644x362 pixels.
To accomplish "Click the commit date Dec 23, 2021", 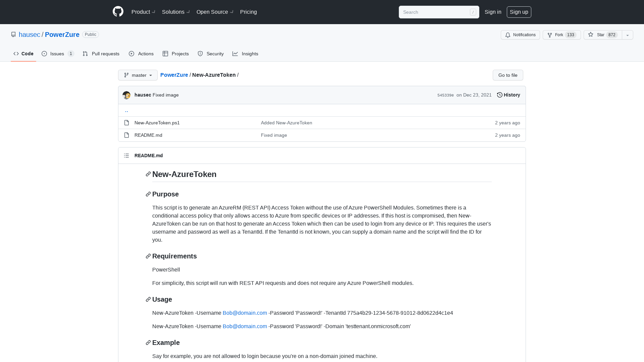I will click(474, 95).
